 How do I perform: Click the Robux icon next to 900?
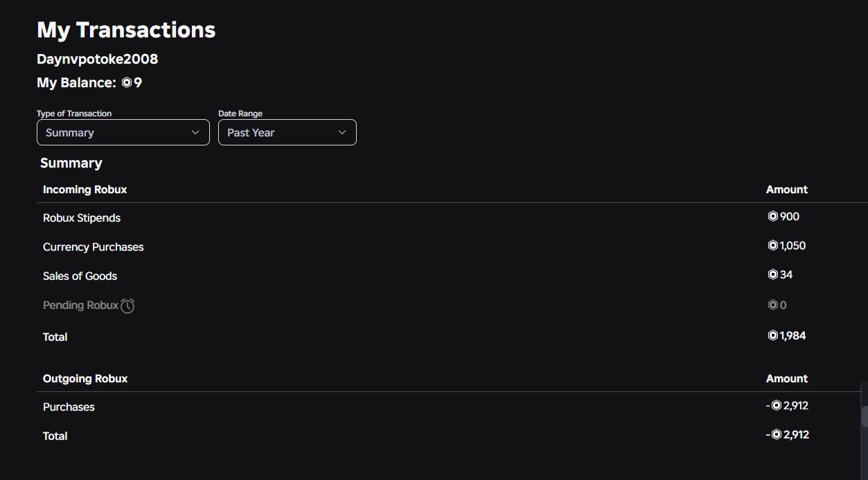point(773,216)
